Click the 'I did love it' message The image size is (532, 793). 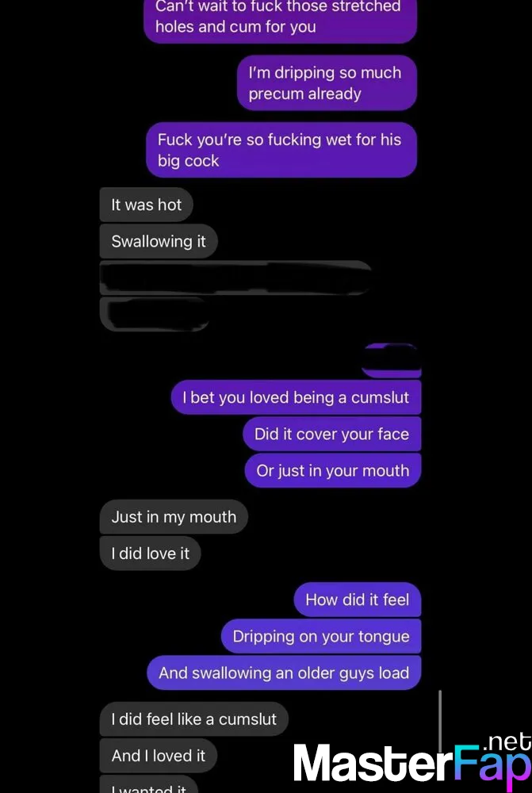(x=150, y=554)
